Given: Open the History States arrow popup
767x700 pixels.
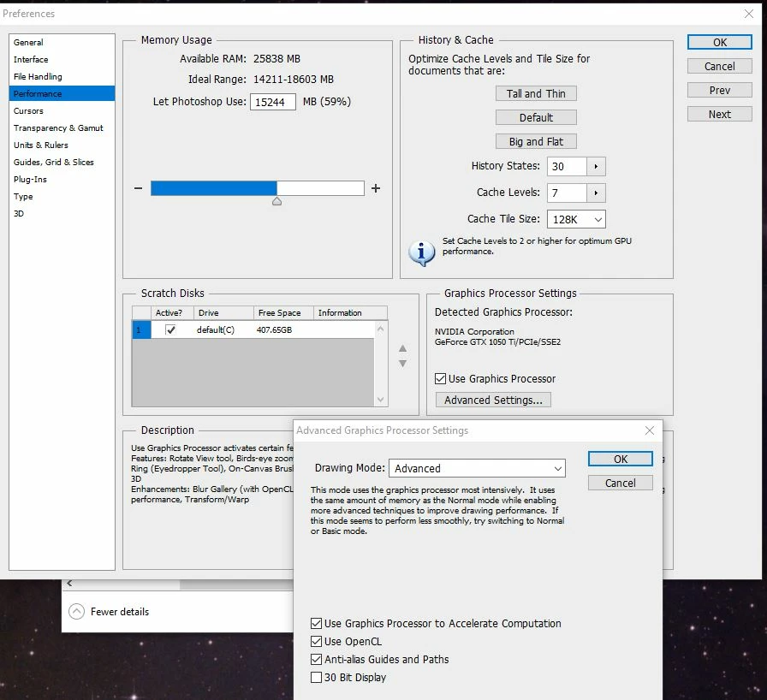Looking at the screenshot, I should coord(596,166).
